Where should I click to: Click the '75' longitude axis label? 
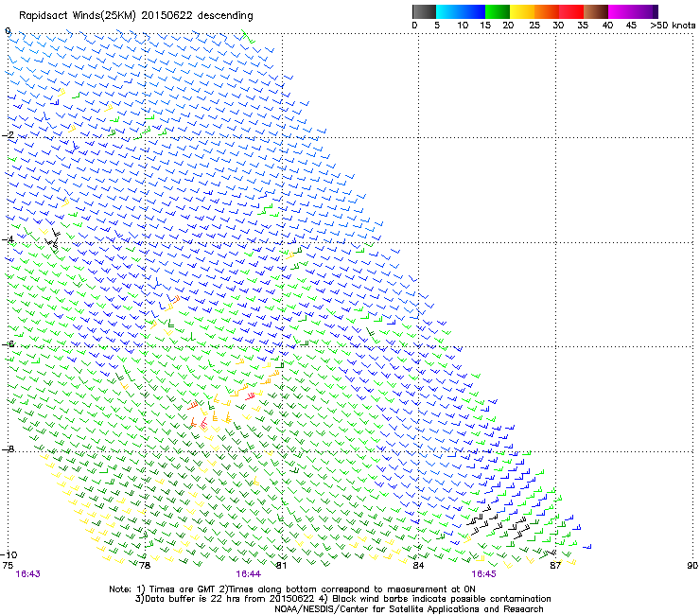coord(8,566)
